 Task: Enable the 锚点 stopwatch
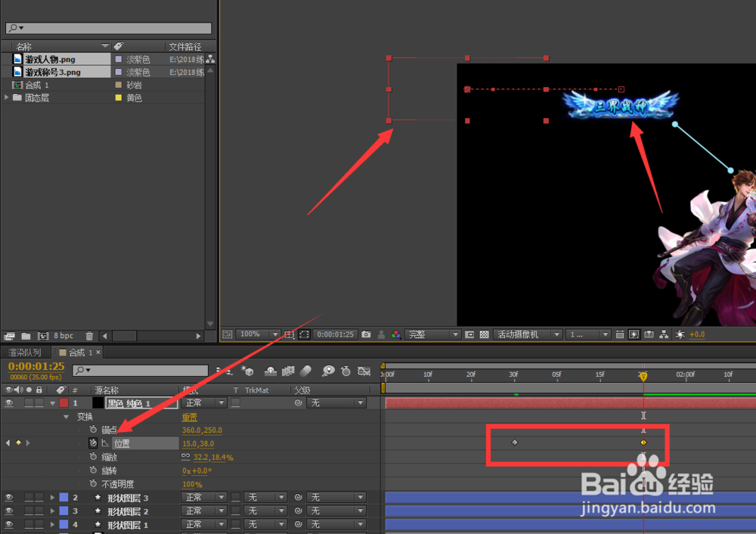pos(93,430)
